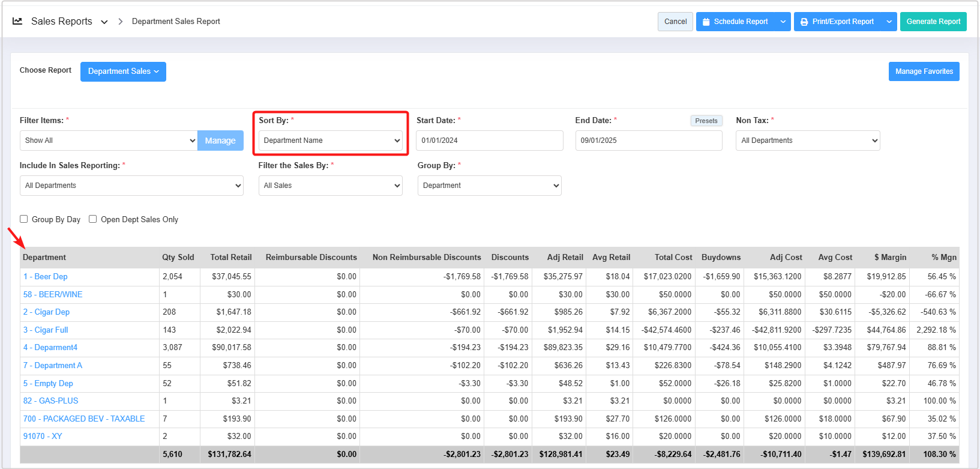Click the Presets button for End Date
The width and height of the screenshot is (980, 469).
pyautogui.click(x=706, y=121)
